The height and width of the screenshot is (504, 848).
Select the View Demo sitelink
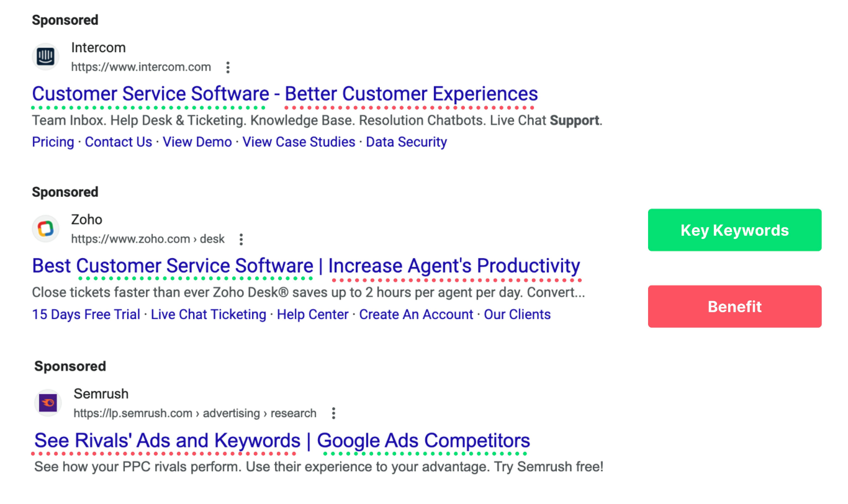pos(197,142)
